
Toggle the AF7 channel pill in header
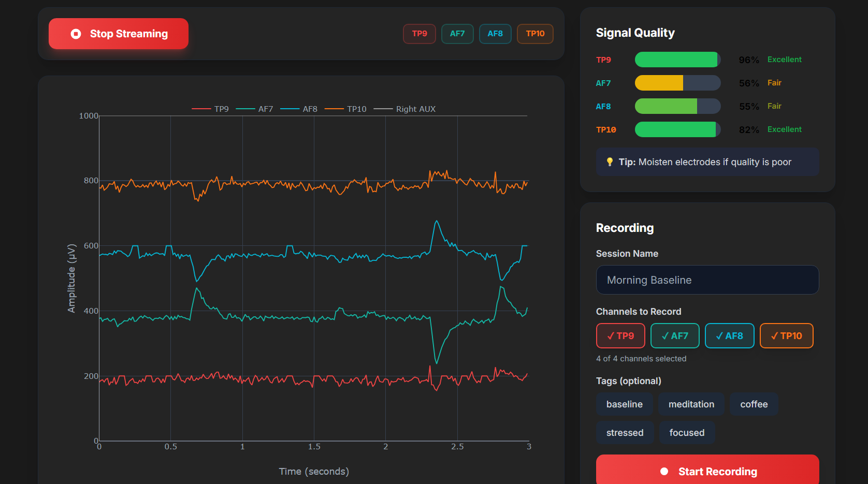457,34
